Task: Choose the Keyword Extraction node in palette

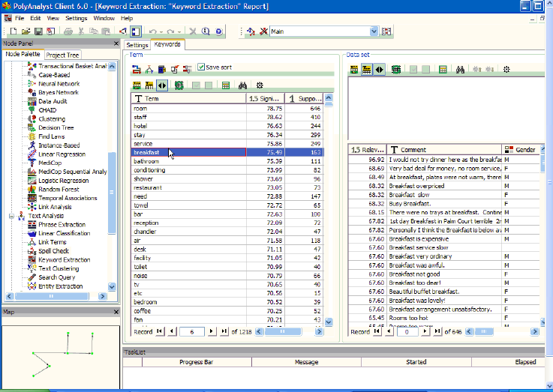Action: point(64,260)
